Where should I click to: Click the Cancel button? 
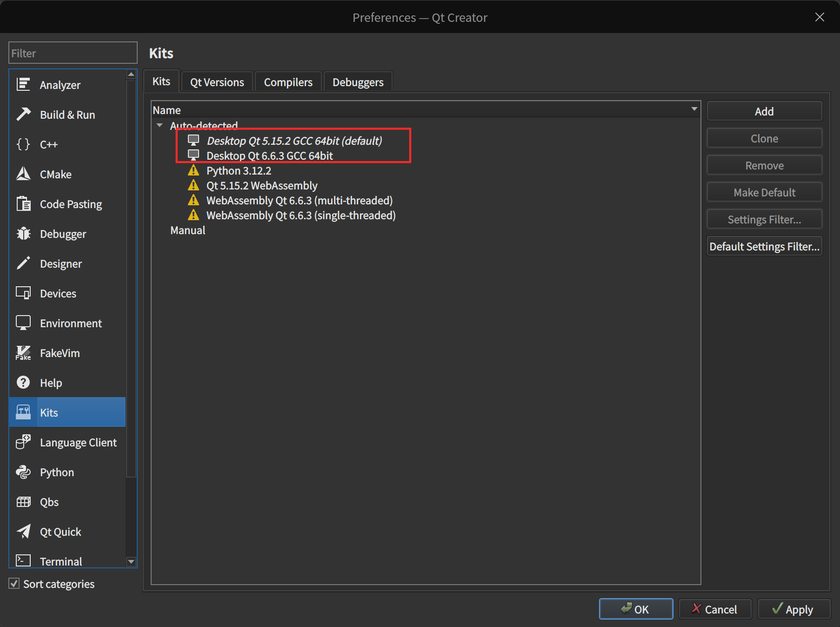pyautogui.click(x=715, y=609)
